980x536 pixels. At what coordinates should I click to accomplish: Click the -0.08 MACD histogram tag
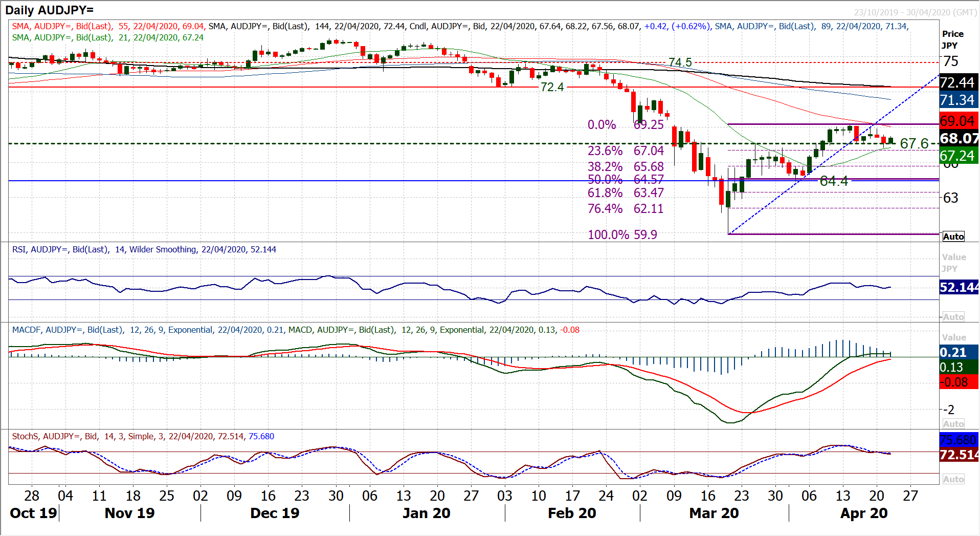click(x=959, y=382)
